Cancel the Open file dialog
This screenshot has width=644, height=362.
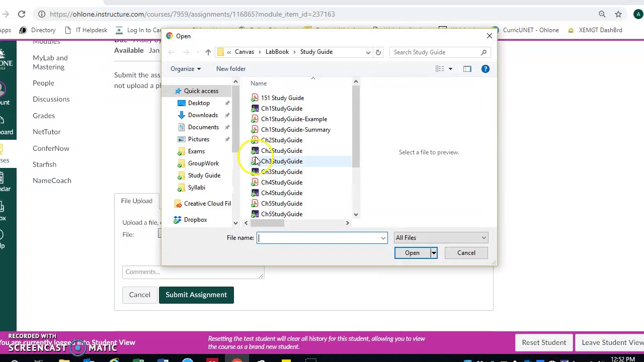[466, 253]
